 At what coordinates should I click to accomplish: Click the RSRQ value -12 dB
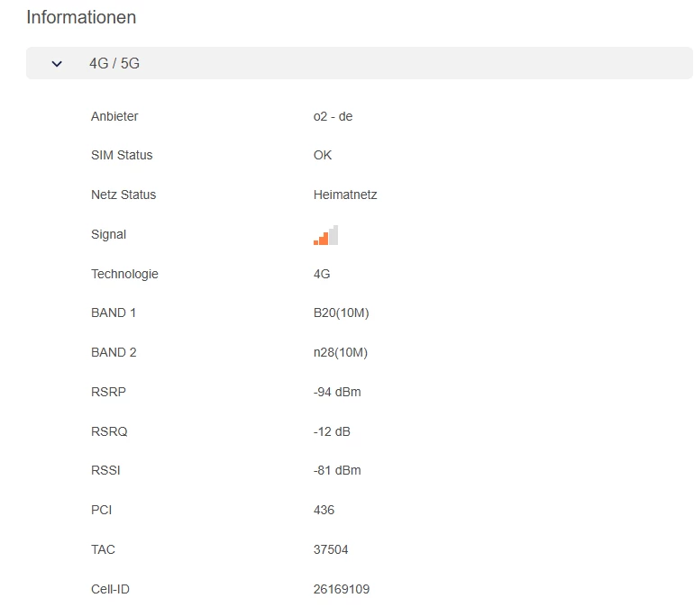point(332,431)
